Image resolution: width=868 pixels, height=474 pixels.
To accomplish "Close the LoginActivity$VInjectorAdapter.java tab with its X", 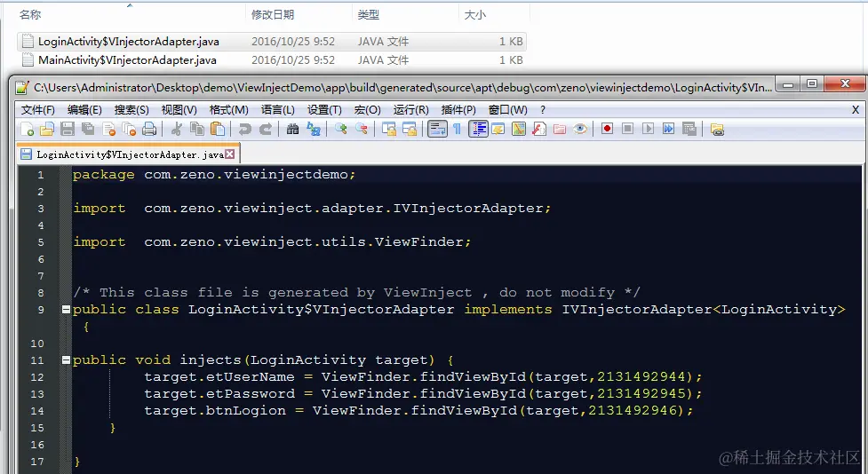I will point(230,154).
